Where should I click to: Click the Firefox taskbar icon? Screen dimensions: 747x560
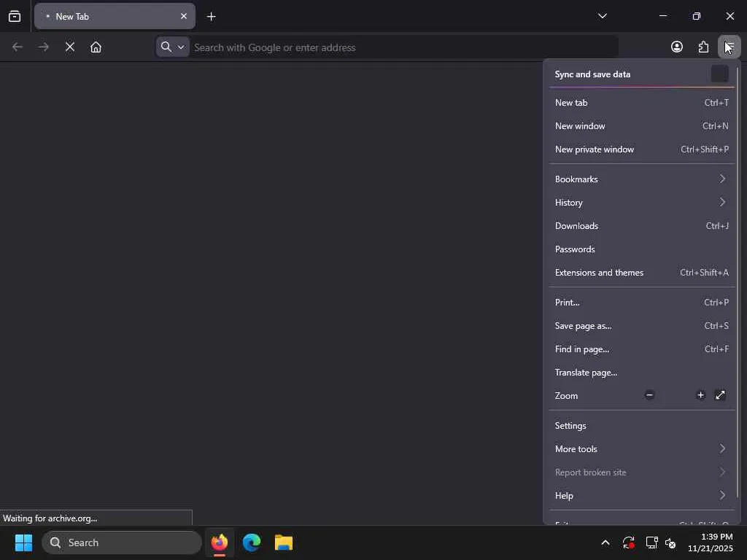(x=220, y=542)
